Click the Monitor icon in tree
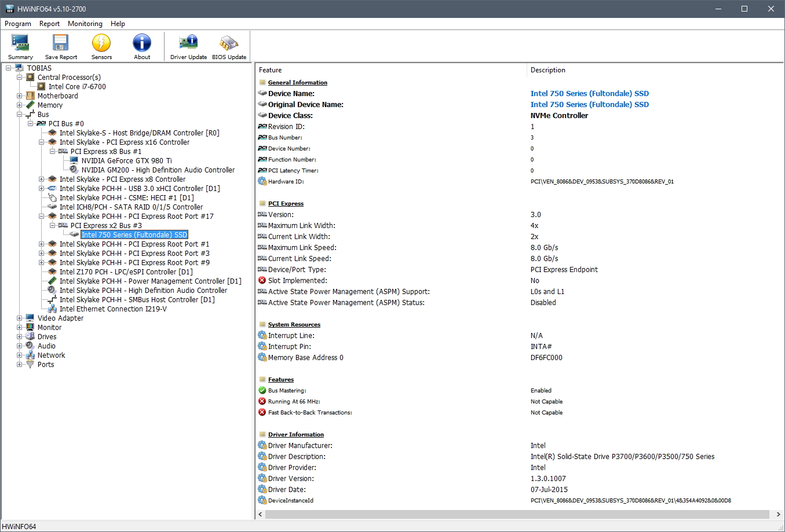 (30, 328)
